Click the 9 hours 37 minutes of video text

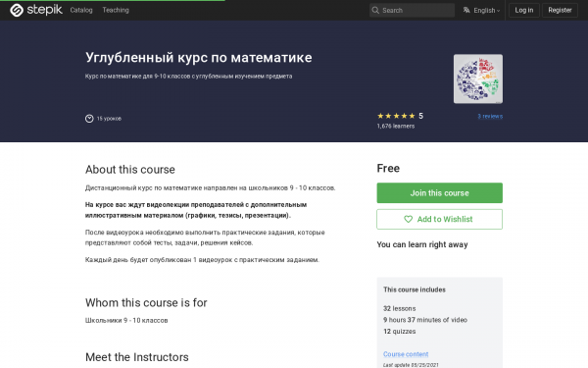(425, 320)
